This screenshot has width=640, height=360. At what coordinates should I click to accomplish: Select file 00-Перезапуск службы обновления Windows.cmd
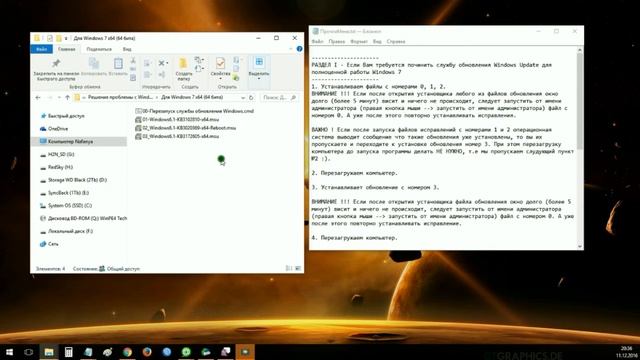pos(194,111)
